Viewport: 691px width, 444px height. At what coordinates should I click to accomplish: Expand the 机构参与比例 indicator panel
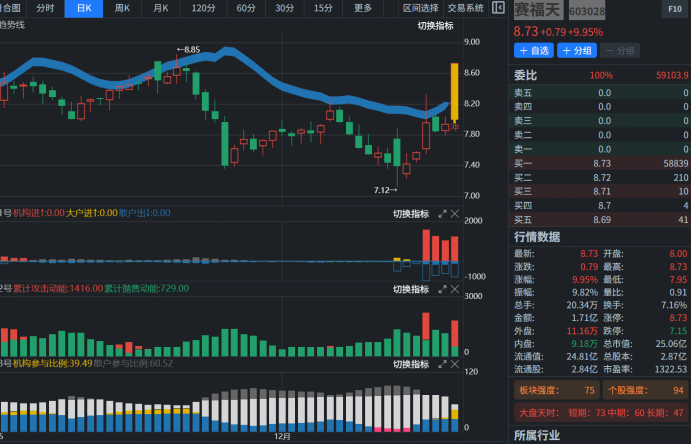click(442, 364)
